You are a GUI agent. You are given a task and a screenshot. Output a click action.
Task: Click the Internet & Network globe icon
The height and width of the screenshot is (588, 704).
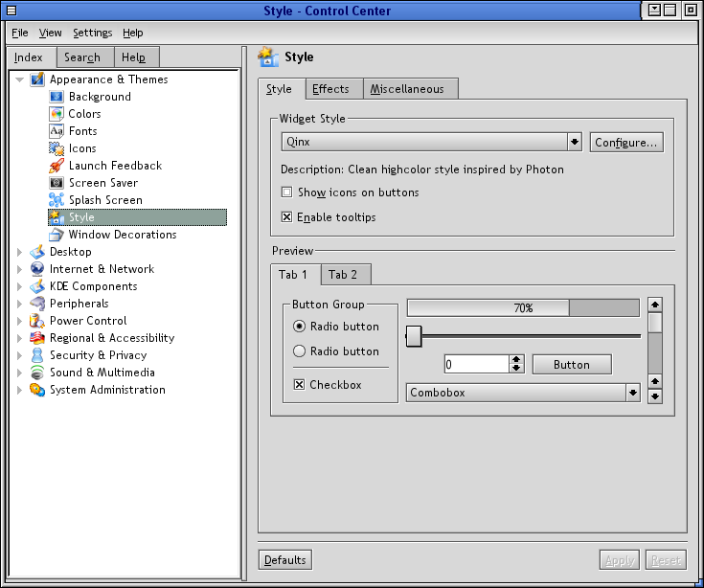coord(37,269)
